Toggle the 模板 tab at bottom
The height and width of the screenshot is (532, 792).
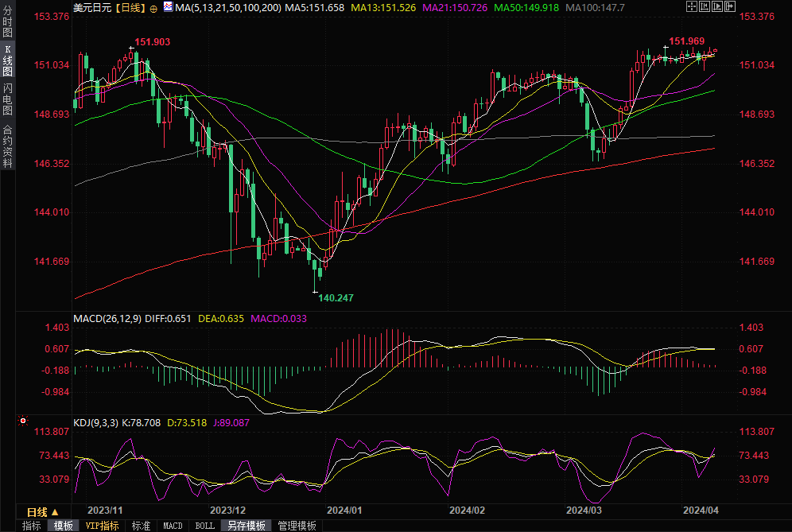point(63,526)
